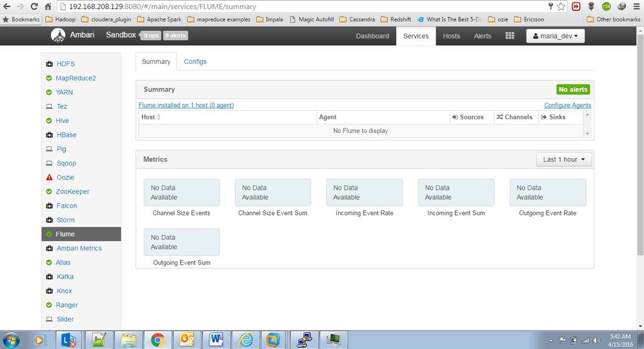Open Incoming Event Rate metric widget
Image resolution: width=644 pixels, height=349 pixels.
365,193
